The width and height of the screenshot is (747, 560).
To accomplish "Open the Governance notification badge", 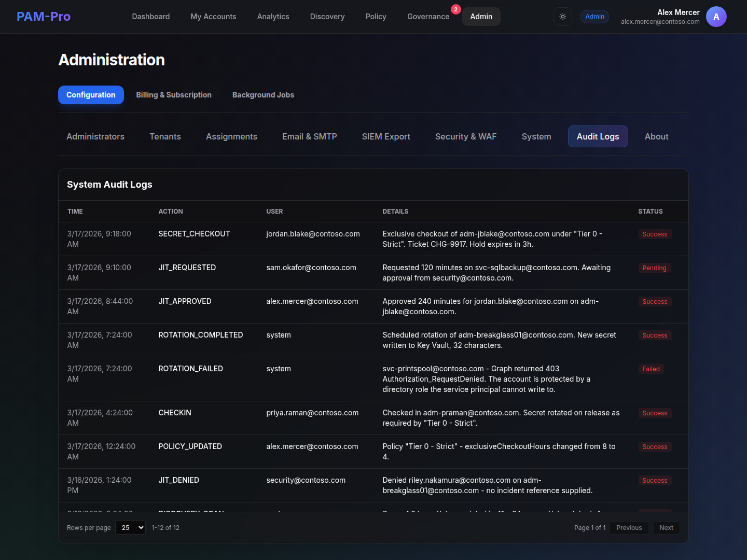I will coord(455,9).
